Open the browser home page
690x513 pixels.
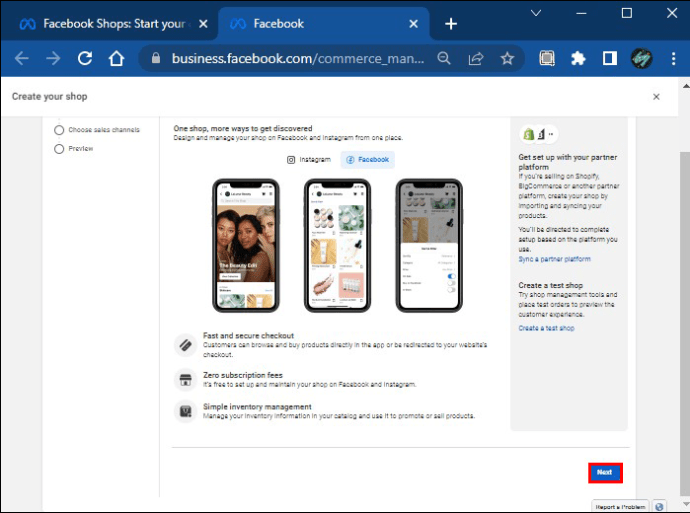[x=117, y=58]
